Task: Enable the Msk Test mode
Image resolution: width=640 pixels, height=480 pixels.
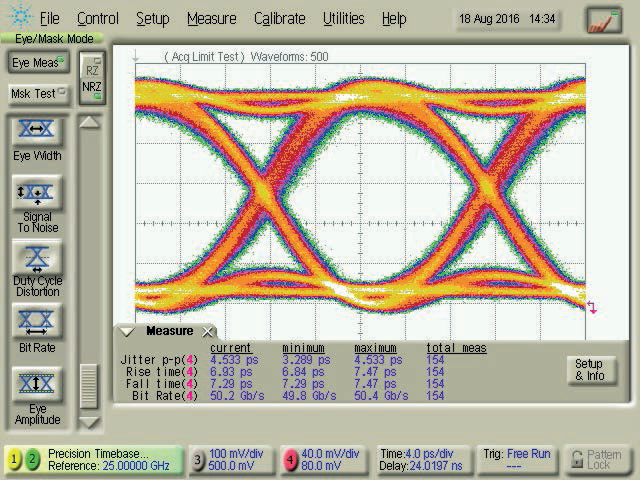Action: tap(37, 93)
